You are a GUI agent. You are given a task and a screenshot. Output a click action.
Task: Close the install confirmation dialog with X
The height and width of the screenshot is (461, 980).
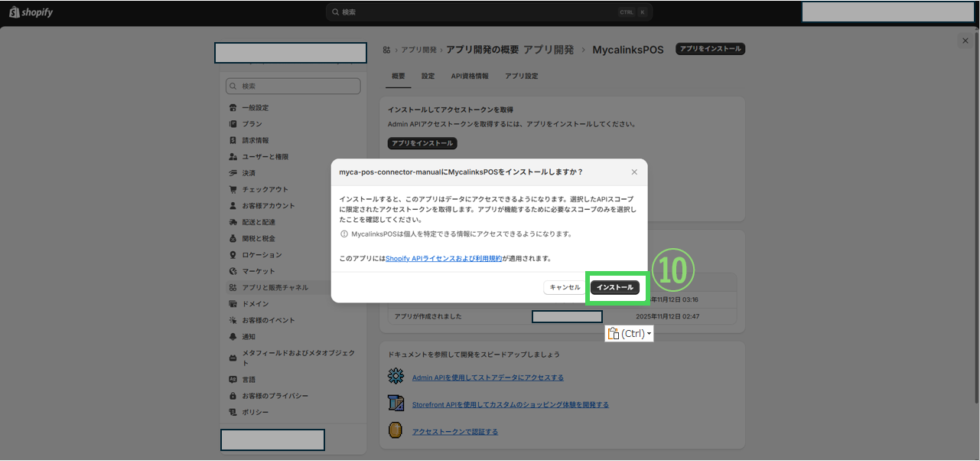(x=634, y=172)
